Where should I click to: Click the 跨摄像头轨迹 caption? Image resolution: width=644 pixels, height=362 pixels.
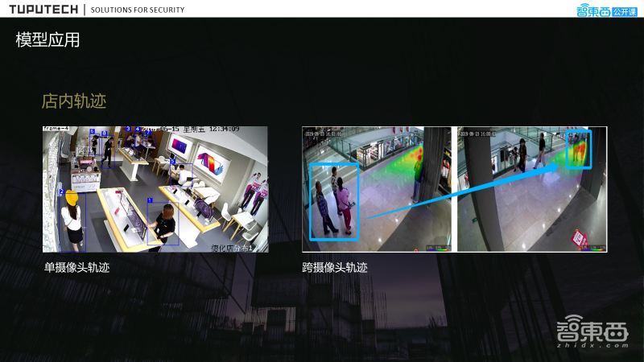click(335, 267)
